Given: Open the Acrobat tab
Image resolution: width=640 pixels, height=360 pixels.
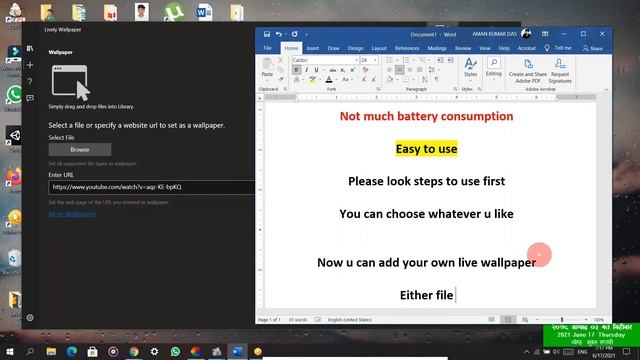Looking at the screenshot, I should pos(527,48).
